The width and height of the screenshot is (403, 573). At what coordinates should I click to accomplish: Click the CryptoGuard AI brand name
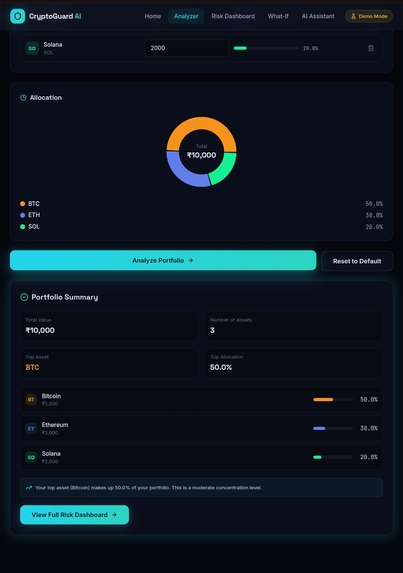tap(55, 16)
